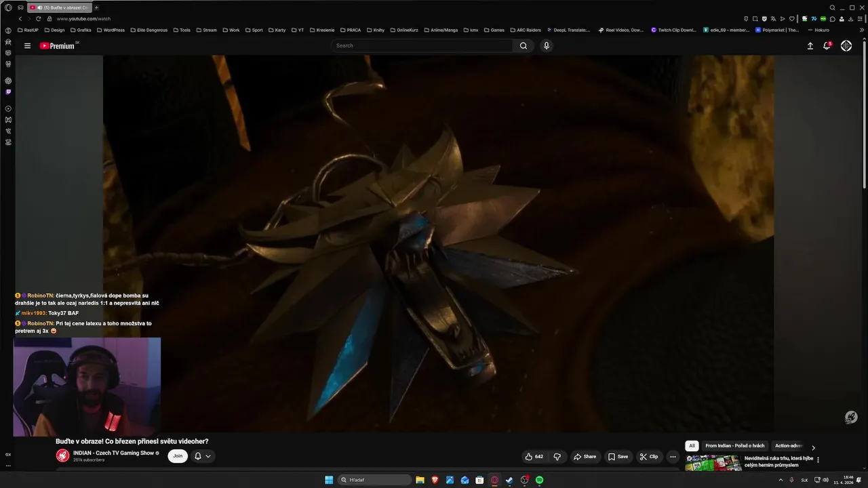Open taskbar volume control

point(825,480)
